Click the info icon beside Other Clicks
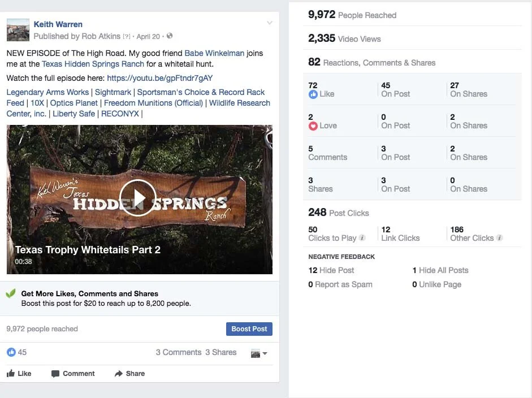Screen dimensions: 532x398 (x=499, y=238)
